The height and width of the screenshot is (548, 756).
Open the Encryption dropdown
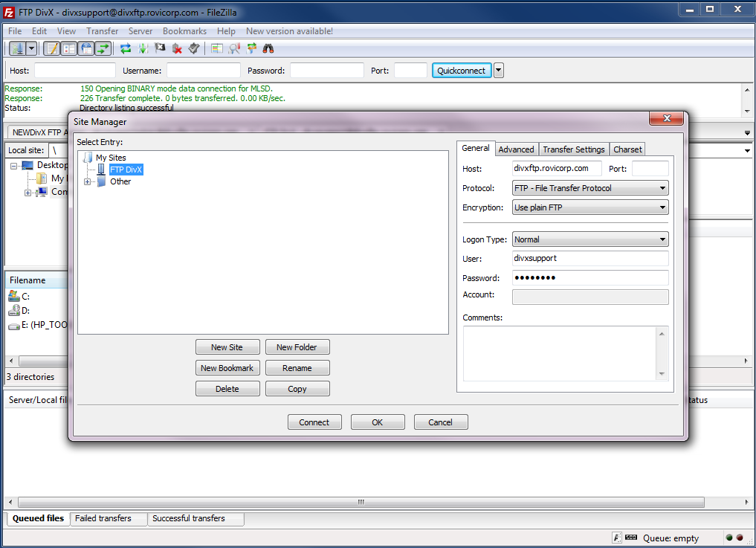tap(590, 207)
